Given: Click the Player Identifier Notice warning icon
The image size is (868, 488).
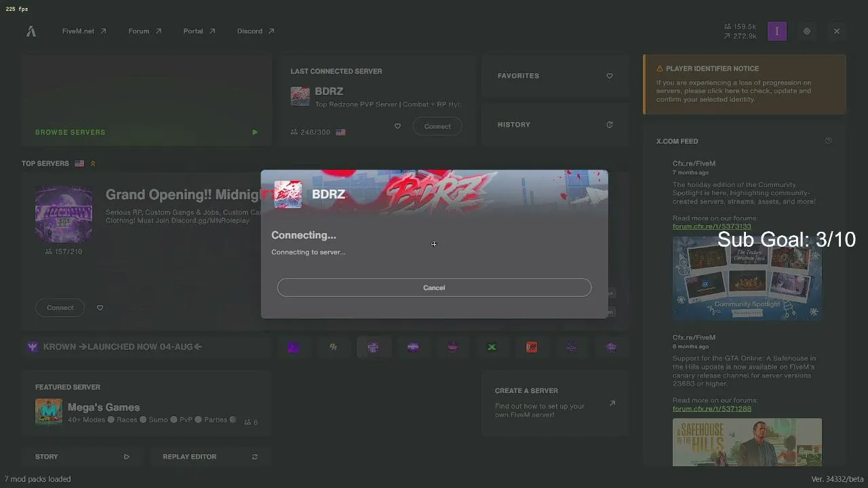Looking at the screenshot, I should (x=660, y=68).
